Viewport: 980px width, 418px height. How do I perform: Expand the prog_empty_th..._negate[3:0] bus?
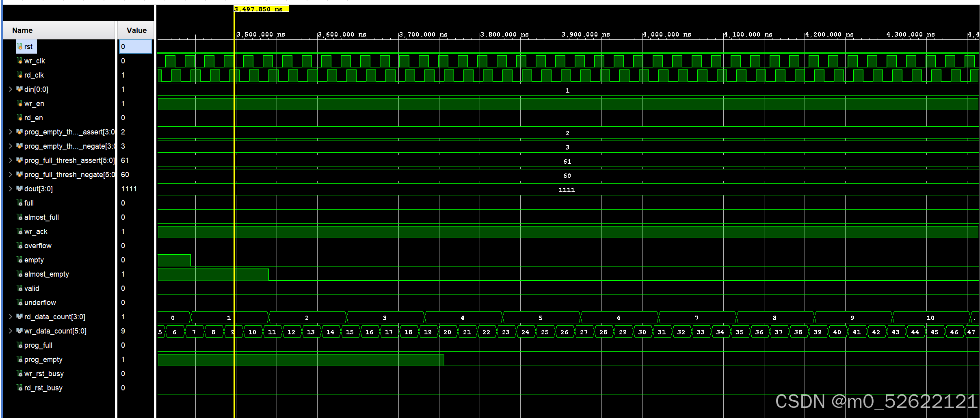(10, 146)
